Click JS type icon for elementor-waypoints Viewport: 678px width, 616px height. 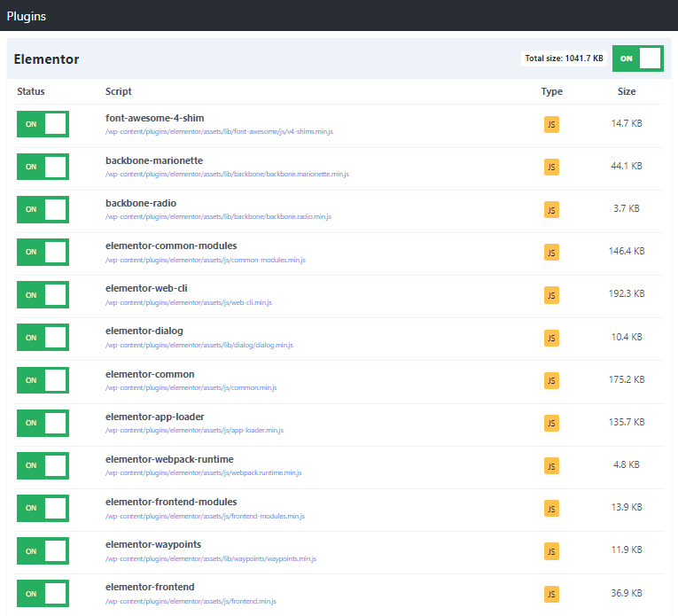pyautogui.click(x=551, y=551)
